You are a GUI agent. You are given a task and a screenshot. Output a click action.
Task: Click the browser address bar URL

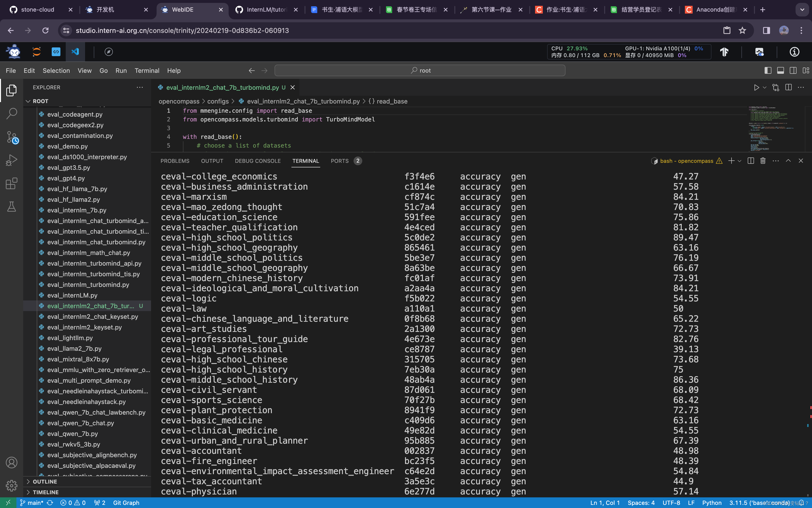tap(182, 30)
